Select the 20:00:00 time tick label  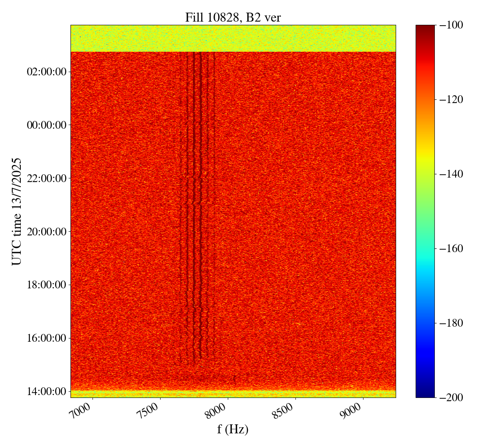click(46, 232)
